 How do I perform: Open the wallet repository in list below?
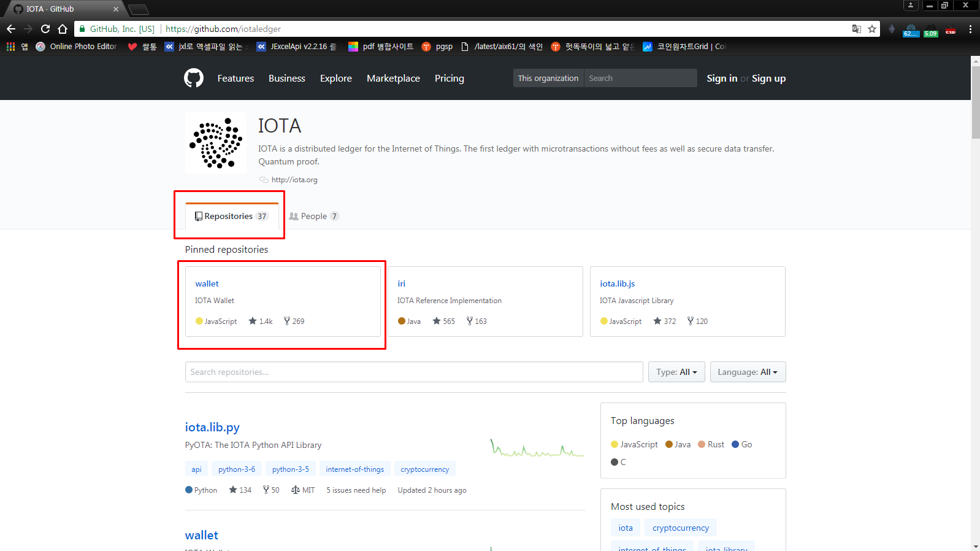202,536
